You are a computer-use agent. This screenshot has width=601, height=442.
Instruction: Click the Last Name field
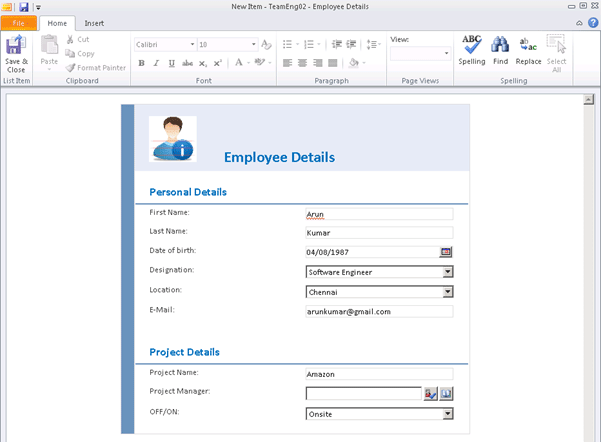pyautogui.click(x=379, y=233)
